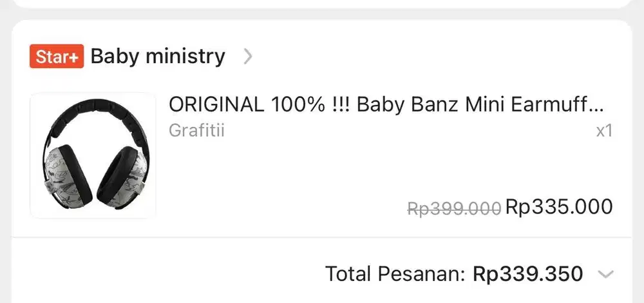Open the Baby Banz Mini Earmuff title
Viewport: 644px width, 303px height.
coord(386,104)
